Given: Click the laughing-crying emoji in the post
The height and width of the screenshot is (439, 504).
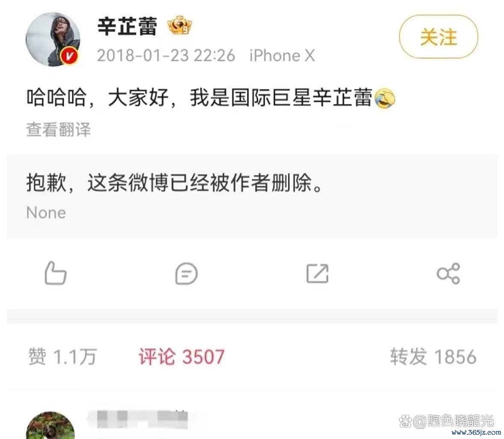Looking at the screenshot, I should (x=385, y=98).
